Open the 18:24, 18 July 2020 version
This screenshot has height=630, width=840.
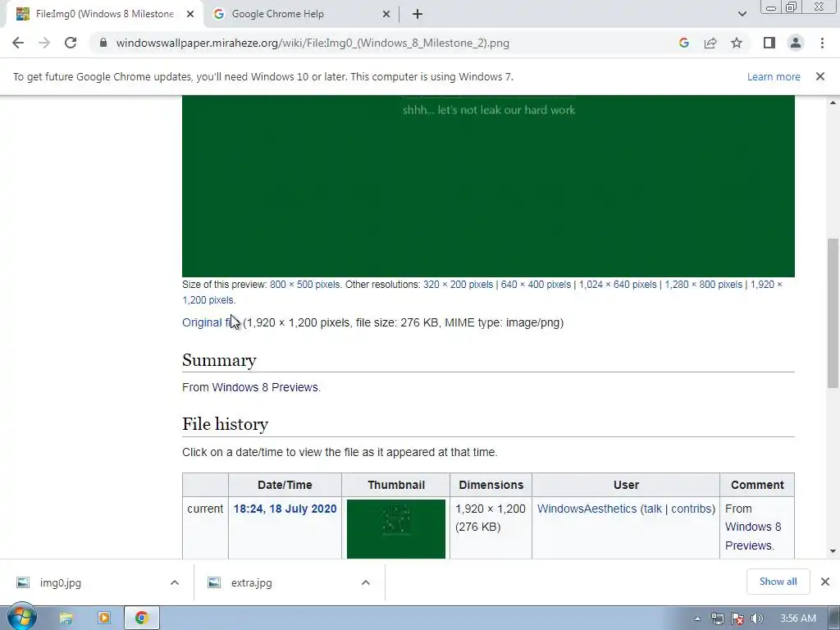285,509
